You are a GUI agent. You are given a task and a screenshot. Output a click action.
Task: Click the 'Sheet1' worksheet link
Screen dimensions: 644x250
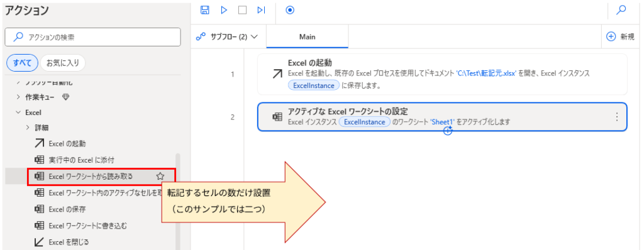(442, 121)
